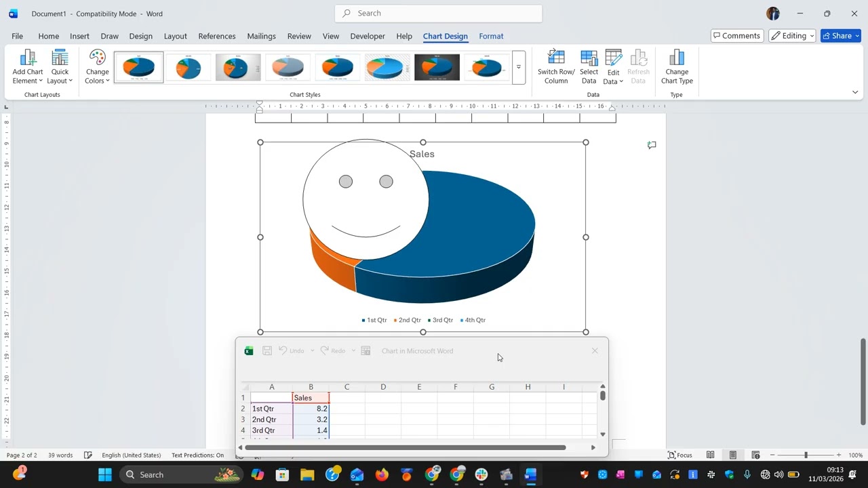868x488 pixels.
Task: Click the comment indicator in page margin
Action: [x=652, y=144]
